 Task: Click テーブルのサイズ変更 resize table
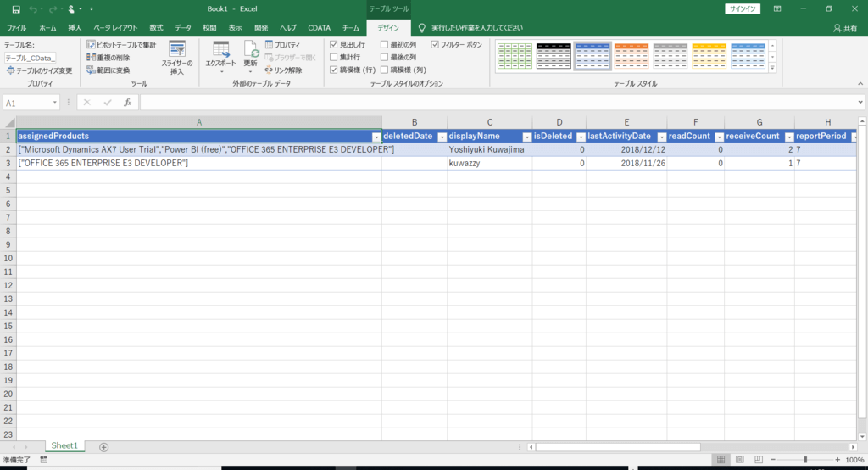click(x=39, y=70)
